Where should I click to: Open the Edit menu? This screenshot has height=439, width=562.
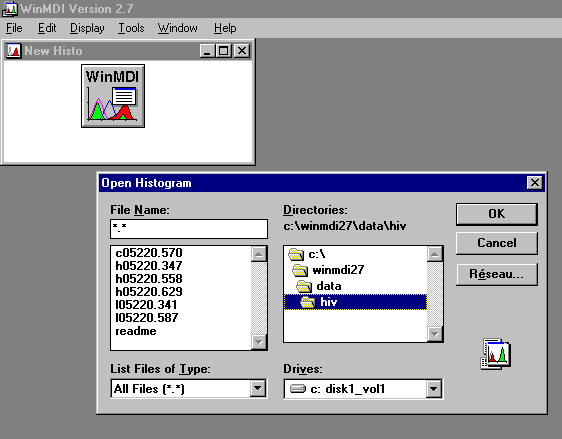point(47,28)
